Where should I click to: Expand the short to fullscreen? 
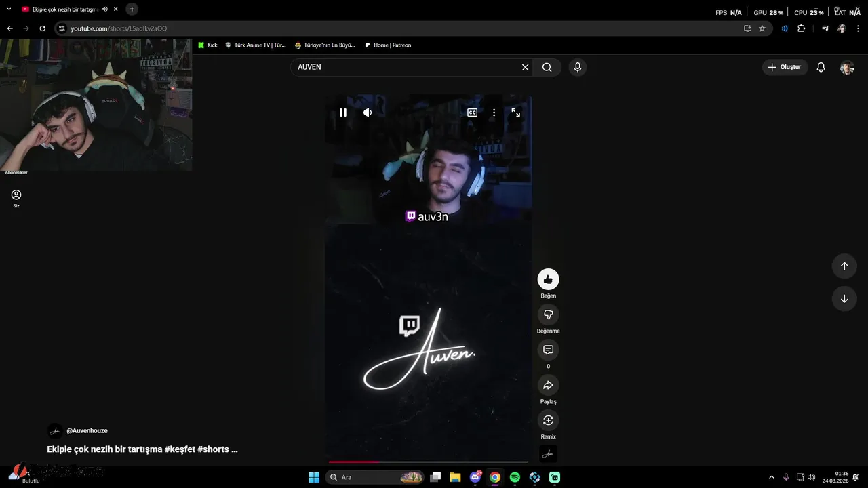pyautogui.click(x=516, y=113)
